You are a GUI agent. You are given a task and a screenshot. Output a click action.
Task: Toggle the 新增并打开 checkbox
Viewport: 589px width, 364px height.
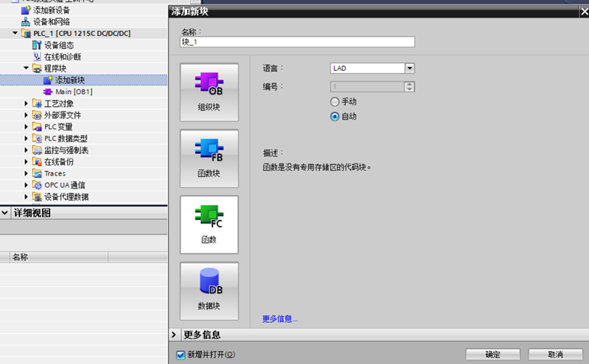(181, 355)
